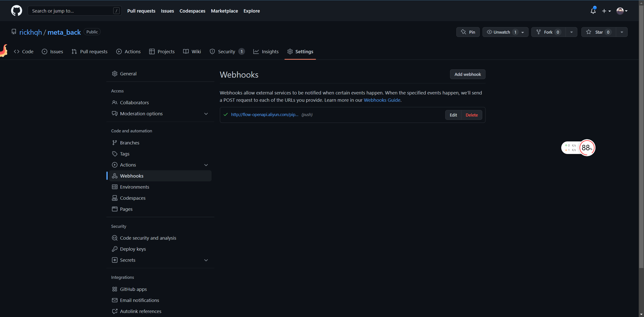Viewport: 644px width, 317px height.
Task: Click the Wiki tab book icon
Action: point(186,51)
